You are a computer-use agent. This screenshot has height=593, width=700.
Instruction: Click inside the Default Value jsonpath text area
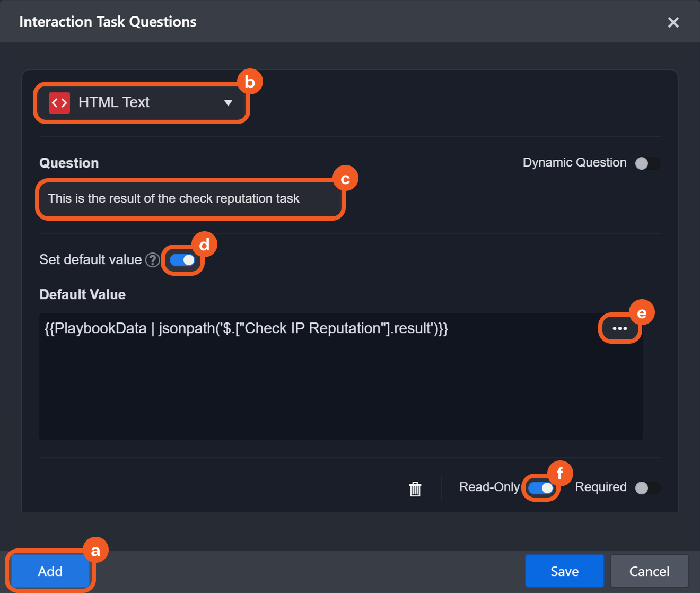click(318, 382)
